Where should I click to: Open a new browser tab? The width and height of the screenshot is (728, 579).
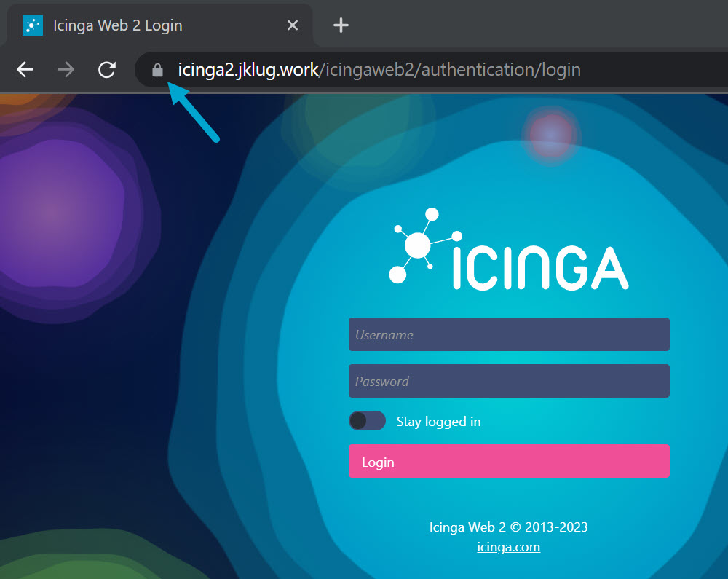coord(341,25)
